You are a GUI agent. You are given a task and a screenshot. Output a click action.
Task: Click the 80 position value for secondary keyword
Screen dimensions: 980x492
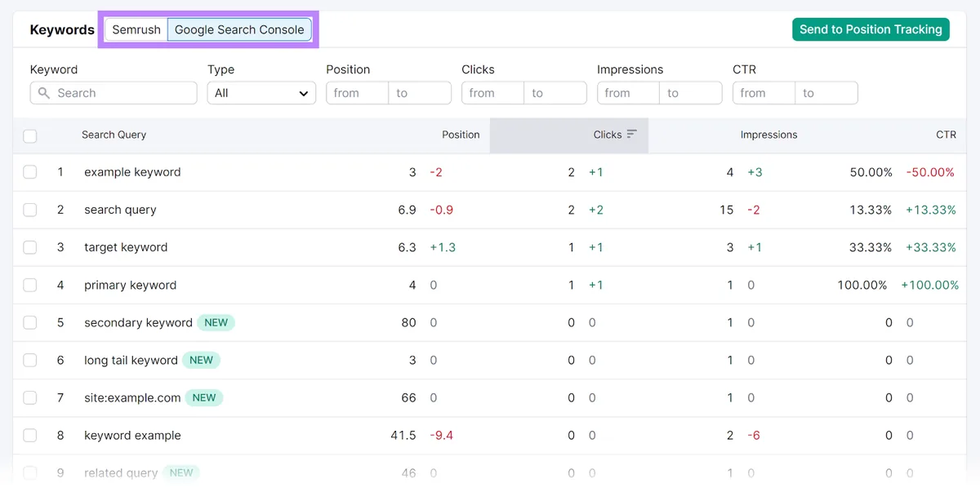408,322
